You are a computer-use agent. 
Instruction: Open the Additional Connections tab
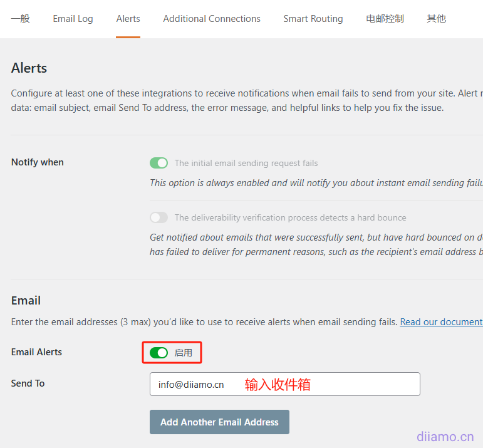coord(212,19)
